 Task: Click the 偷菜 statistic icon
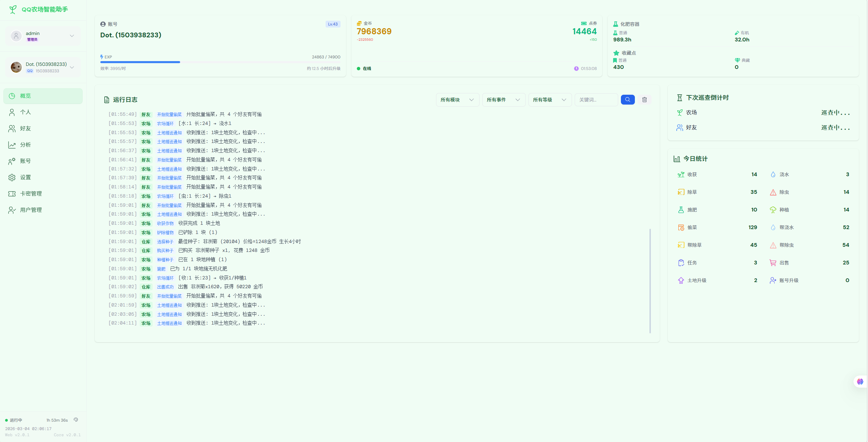[681, 227]
